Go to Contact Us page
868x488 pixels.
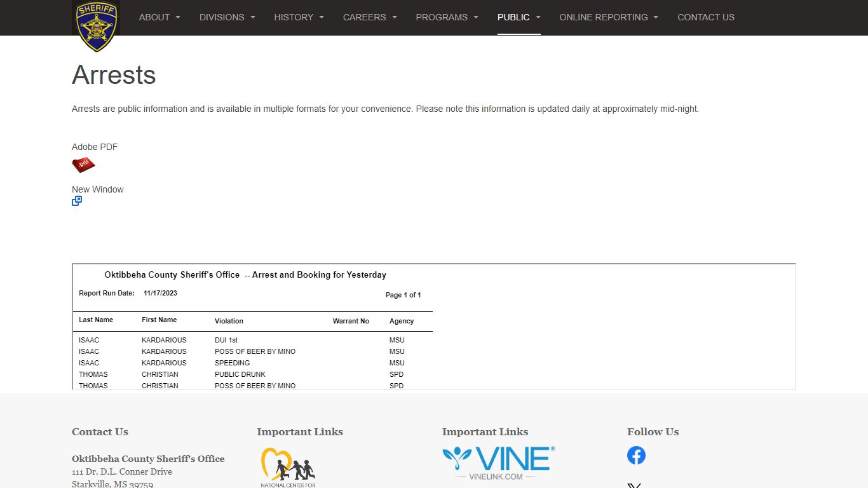click(705, 17)
